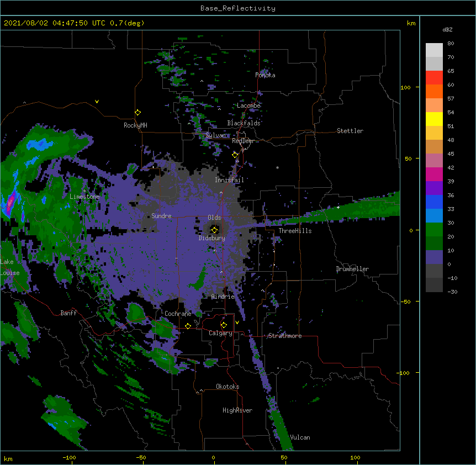Click the Vulcan label
This screenshot has width=476, height=465.
point(300,437)
